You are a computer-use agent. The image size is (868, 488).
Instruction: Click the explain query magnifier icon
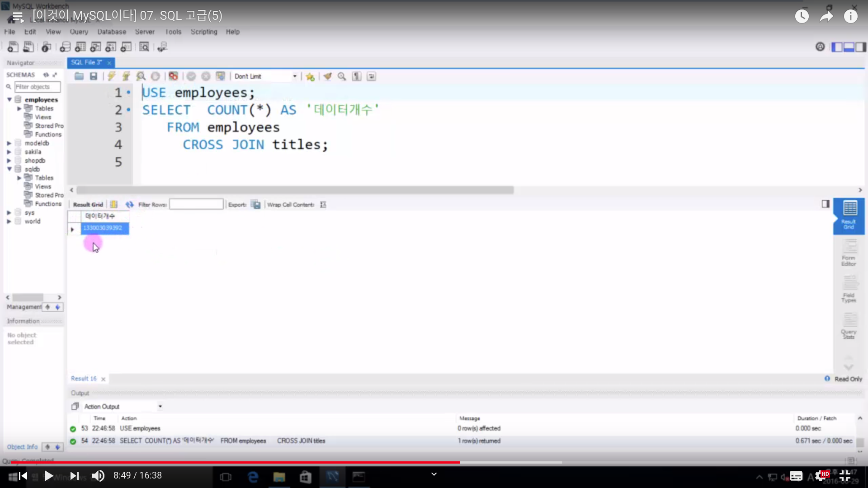[141, 76]
